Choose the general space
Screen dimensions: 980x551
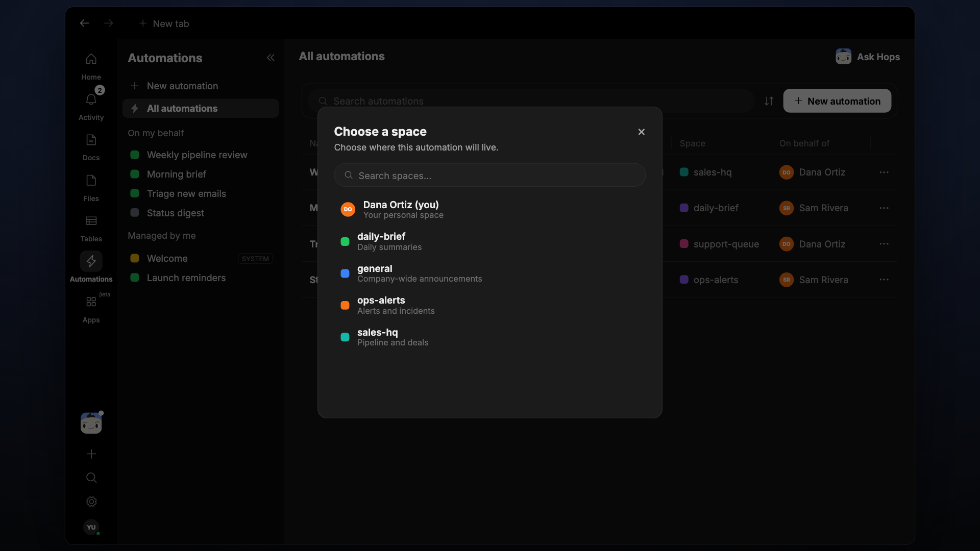click(490, 273)
